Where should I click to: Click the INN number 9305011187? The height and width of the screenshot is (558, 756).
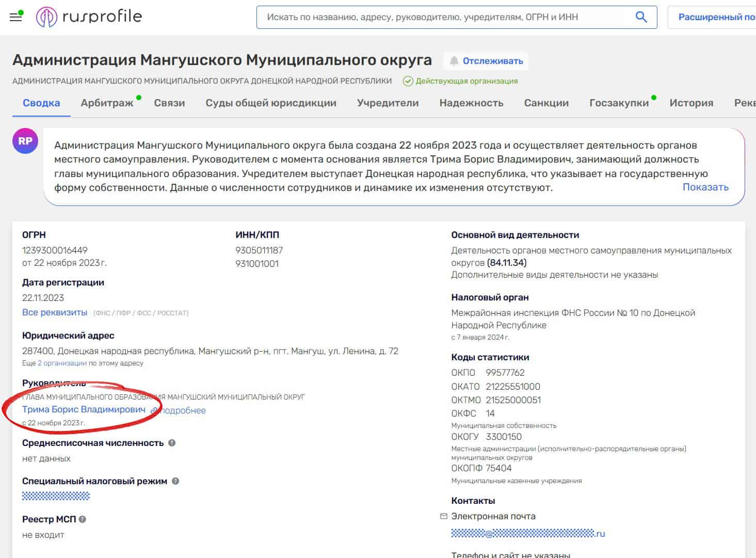click(259, 250)
